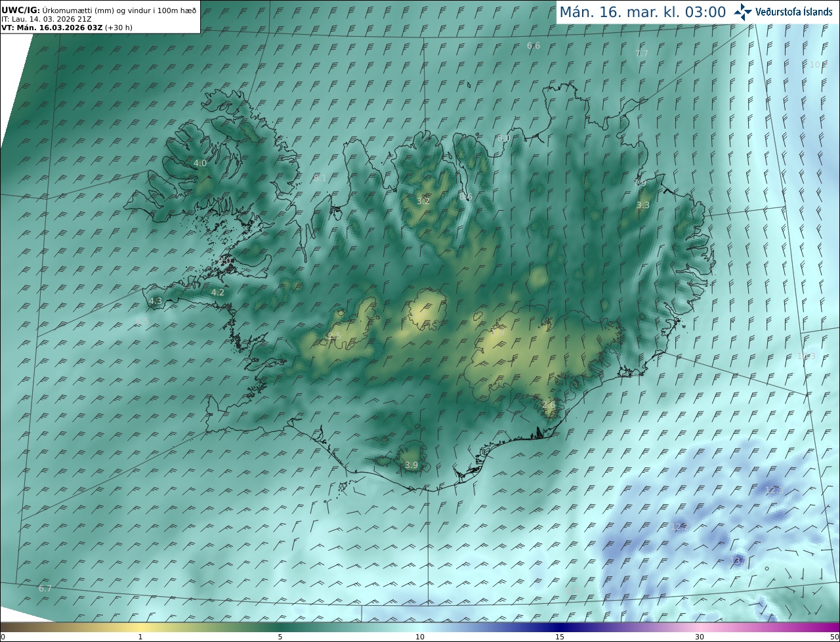Pick the dark navy color at colorbar value 15
The width and height of the screenshot is (840, 642).
pyautogui.click(x=560, y=627)
